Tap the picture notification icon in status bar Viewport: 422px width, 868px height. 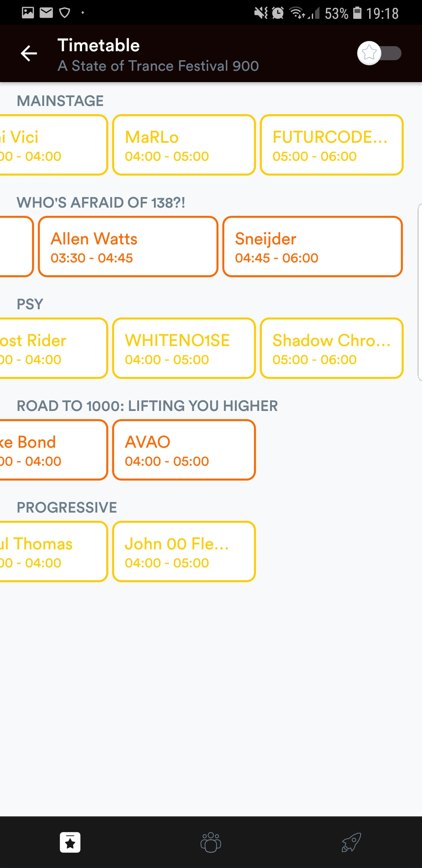click(x=28, y=13)
